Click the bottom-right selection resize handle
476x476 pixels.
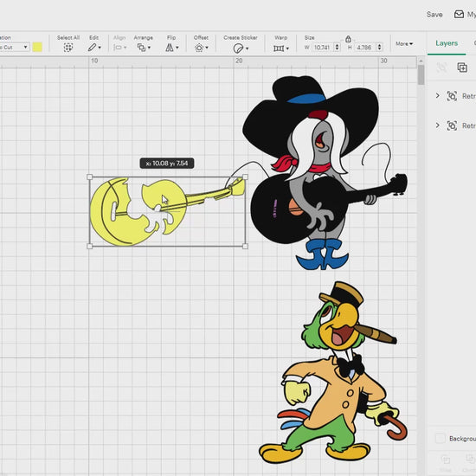coord(245,246)
